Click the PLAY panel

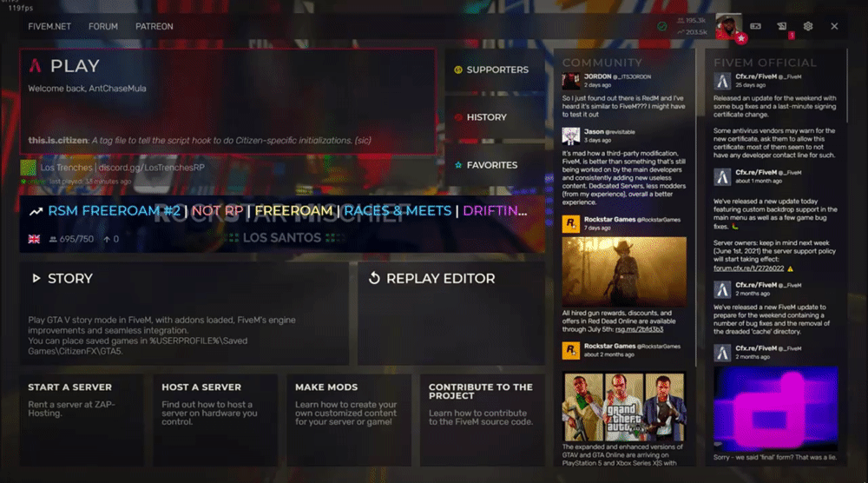click(x=227, y=102)
